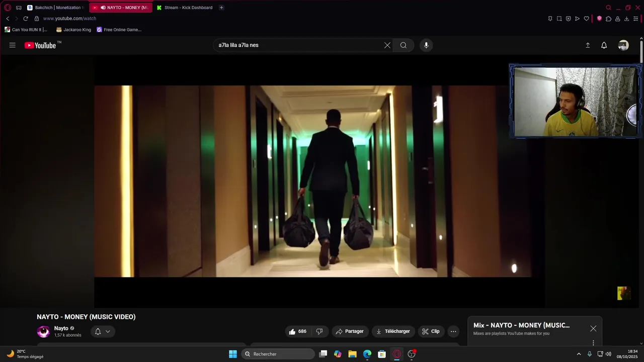
Task: Click the site security padlock icon
Action: click(37, 19)
